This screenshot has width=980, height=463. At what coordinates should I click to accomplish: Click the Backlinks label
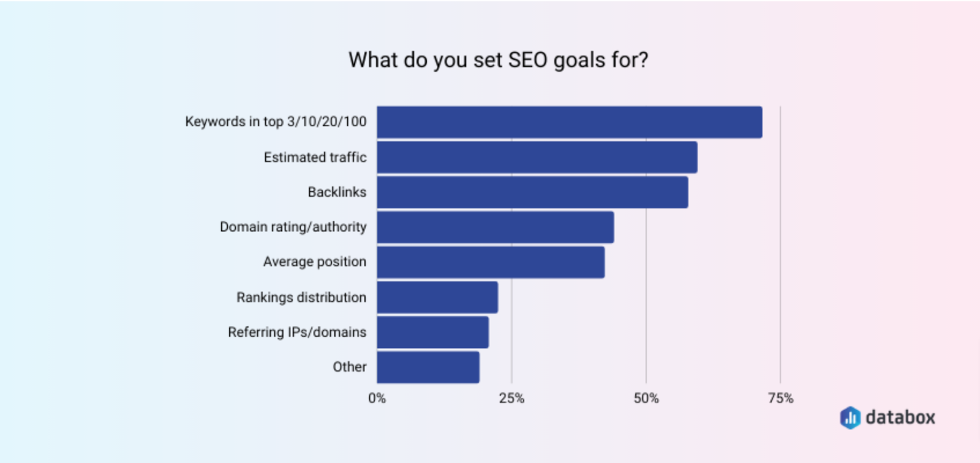pos(337,192)
